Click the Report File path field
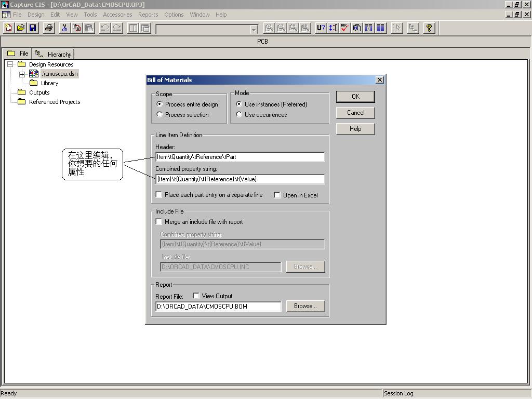The height and width of the screenshot is (399, 532). (218, 307)
